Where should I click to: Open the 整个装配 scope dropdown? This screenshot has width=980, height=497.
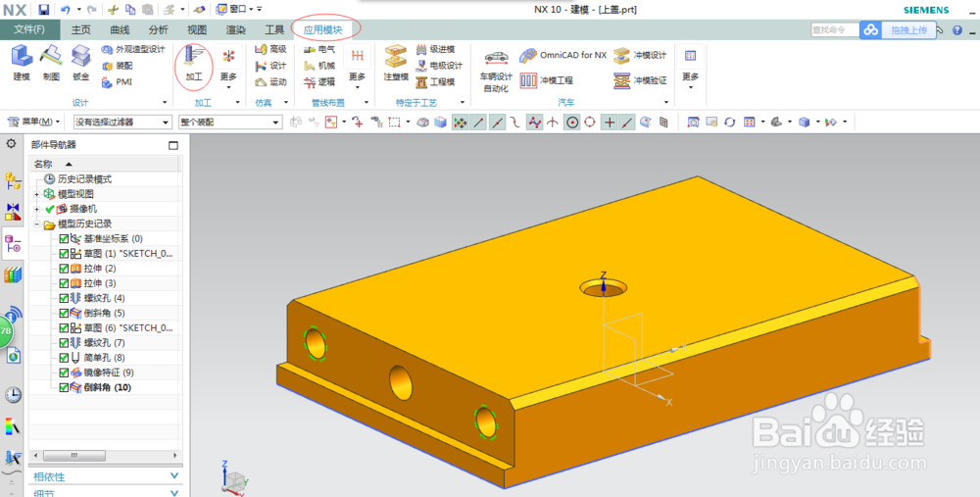click(x=230, y=123)
